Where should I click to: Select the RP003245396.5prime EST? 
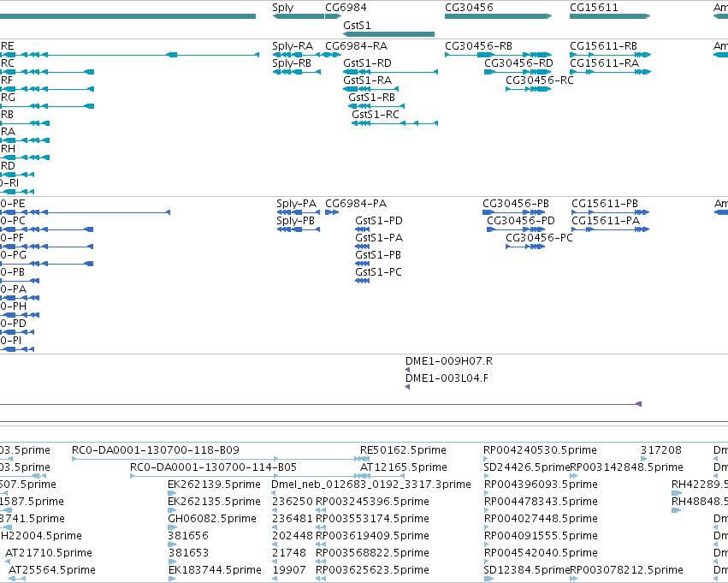click(320, 510)
